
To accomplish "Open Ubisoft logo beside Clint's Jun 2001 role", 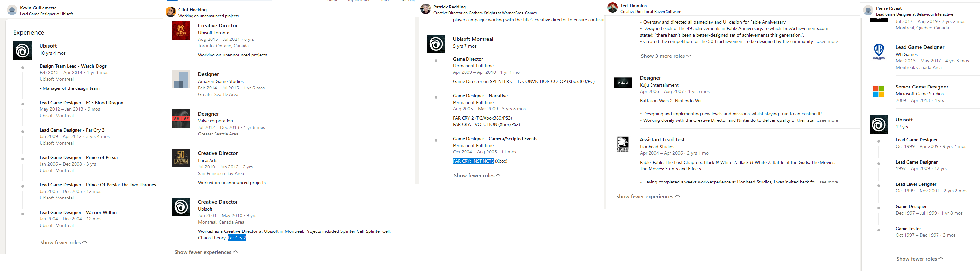I will pyautogui.click(x=181, y=207).
